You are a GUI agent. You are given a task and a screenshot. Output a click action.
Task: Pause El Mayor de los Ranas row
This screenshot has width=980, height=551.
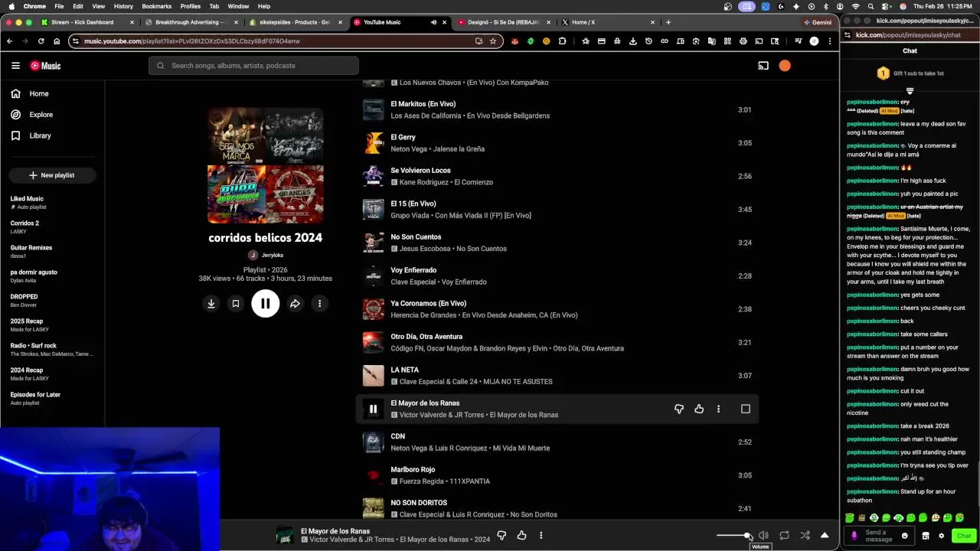(x=373, y=409)
